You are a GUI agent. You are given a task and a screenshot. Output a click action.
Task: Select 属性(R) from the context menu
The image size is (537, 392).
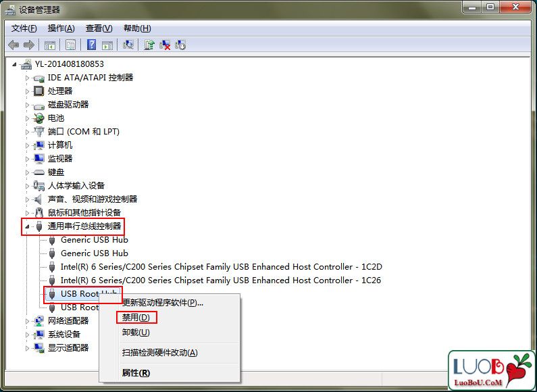136,373
